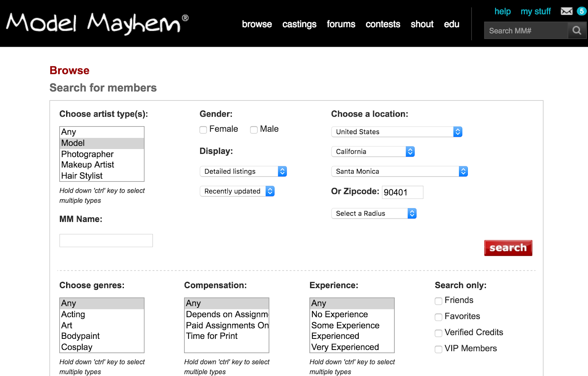Check the VIP Members option

point(438,349)
